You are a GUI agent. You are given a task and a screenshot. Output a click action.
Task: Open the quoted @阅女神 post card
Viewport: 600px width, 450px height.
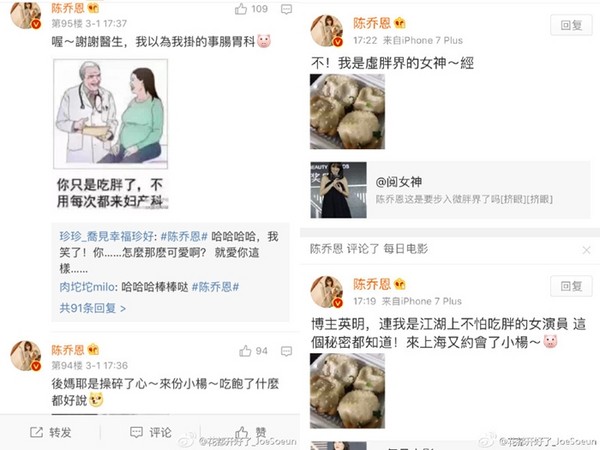click(x=450, y=190)
